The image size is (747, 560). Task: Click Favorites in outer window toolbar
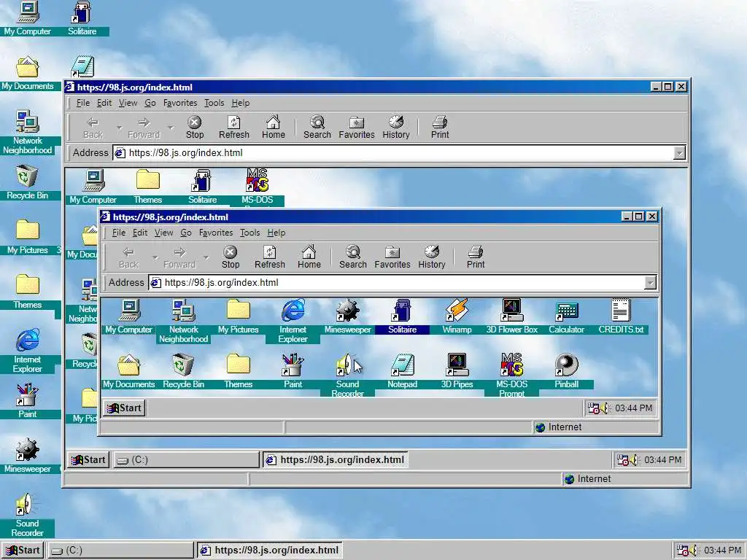pos(356,128)
